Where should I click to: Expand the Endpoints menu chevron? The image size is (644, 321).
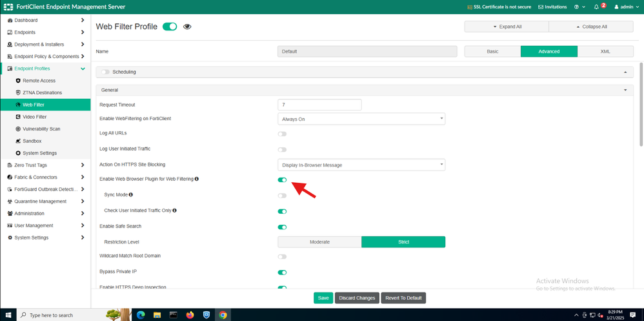click(x=83, y=32)
